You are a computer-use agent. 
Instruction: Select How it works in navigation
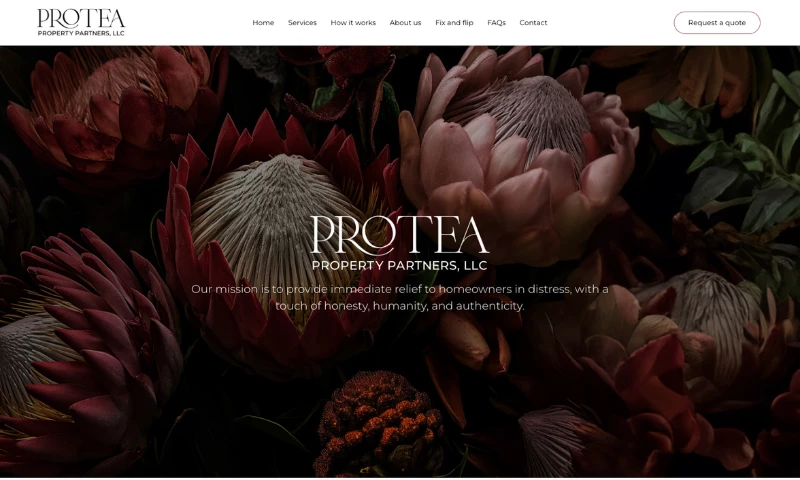353,22
